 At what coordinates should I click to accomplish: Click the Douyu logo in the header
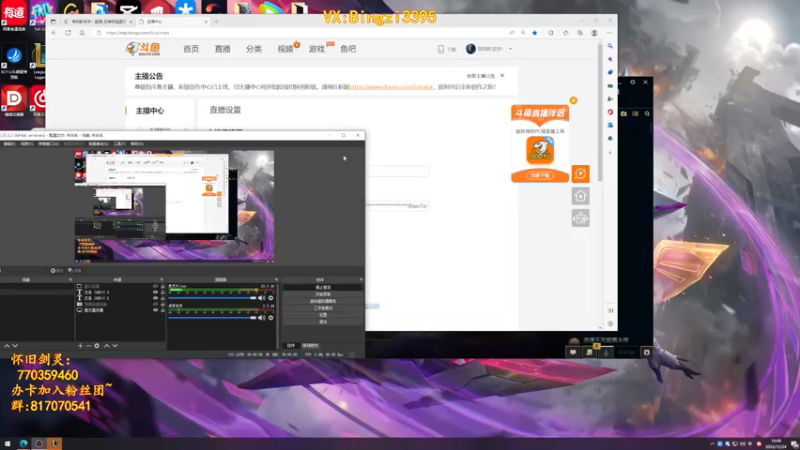coord(143,48)
